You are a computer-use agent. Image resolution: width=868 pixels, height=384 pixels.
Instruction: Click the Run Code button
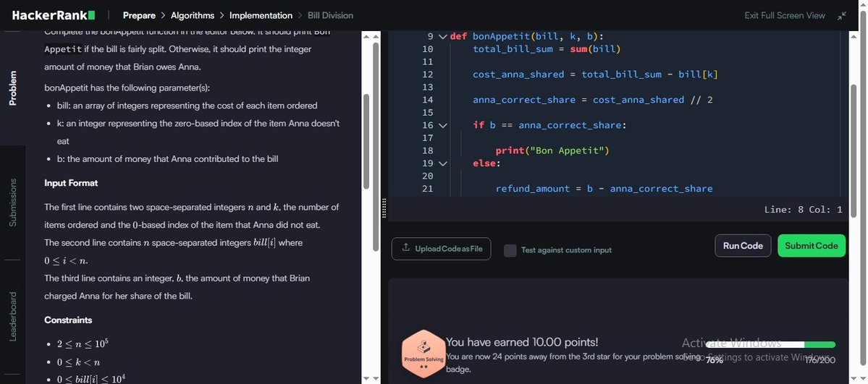(x=742, y=246)
